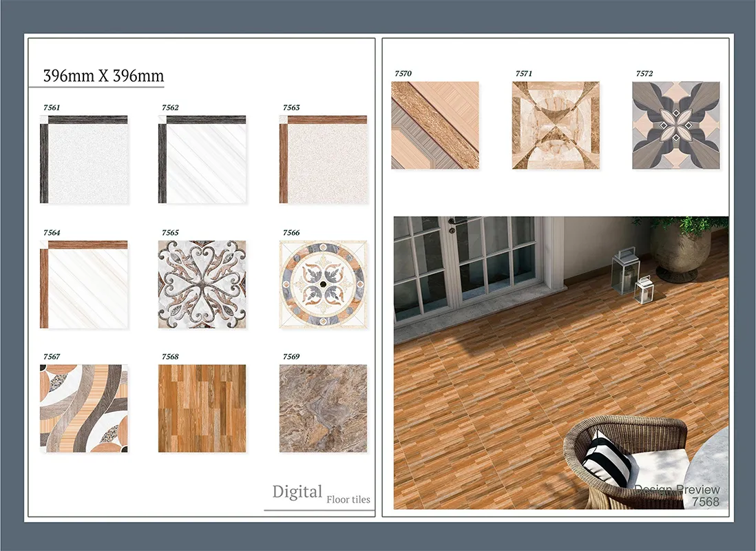
Task: Pick tile 7567 with curved wave pattern
Action: (83, 408)
